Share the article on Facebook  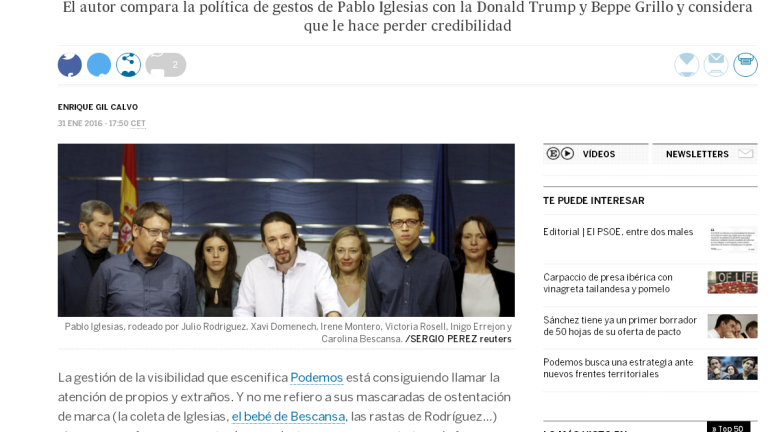coord(70,65)
